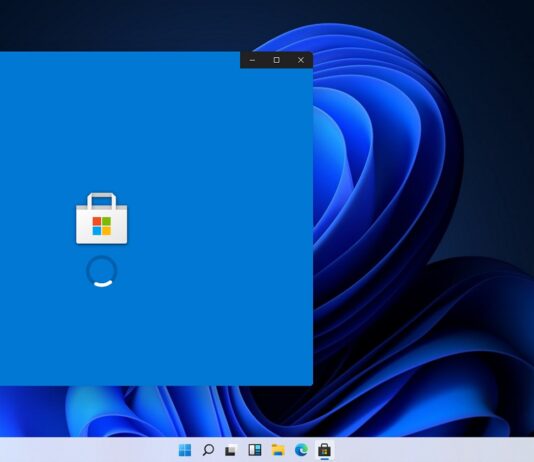Viewport: 534px width, 462px height.
Task: Open Search from the taskbar
Action: pos(208,450)
